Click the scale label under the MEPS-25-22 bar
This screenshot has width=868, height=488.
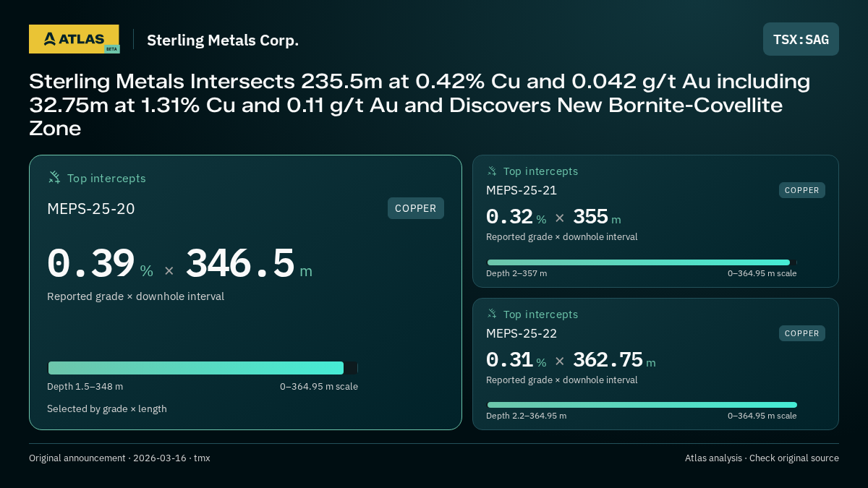(x=762, y=416)
